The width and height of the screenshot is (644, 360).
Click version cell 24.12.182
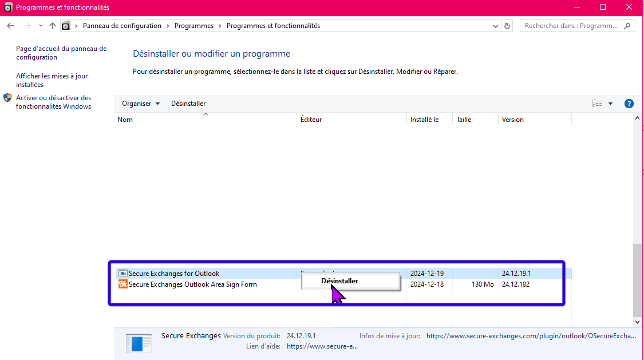515,284
